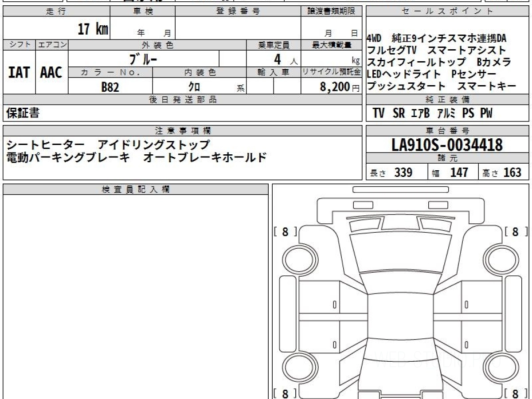Click the ブルー exterior color field
The image size is (532, 399).
pyautogui.click(x=144, y=59)
